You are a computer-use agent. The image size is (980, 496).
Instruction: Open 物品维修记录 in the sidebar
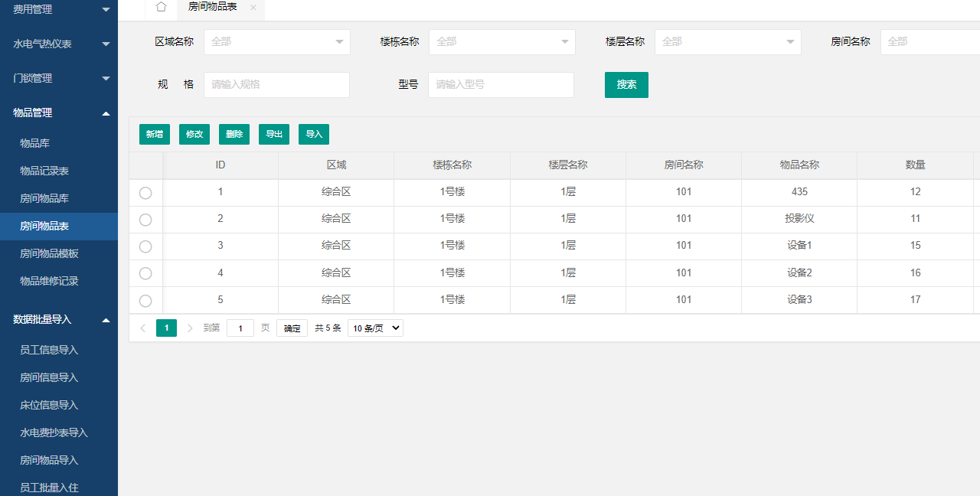49,281
